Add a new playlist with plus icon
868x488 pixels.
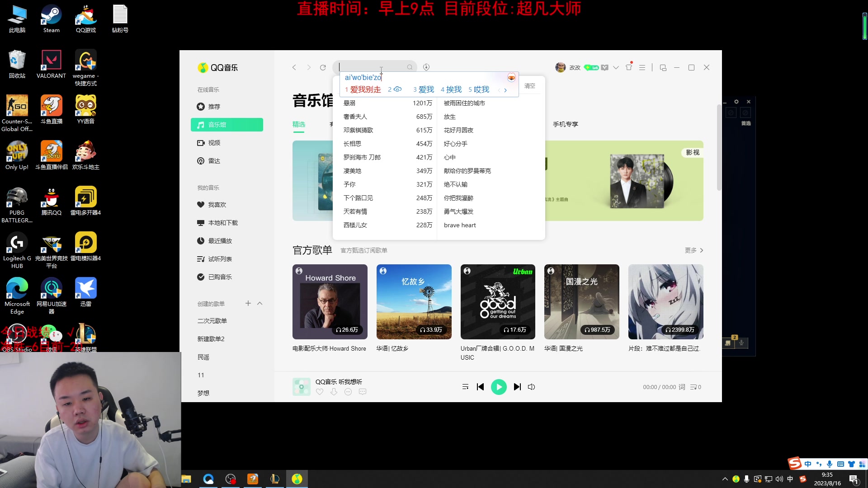click(x=248, y=303)
